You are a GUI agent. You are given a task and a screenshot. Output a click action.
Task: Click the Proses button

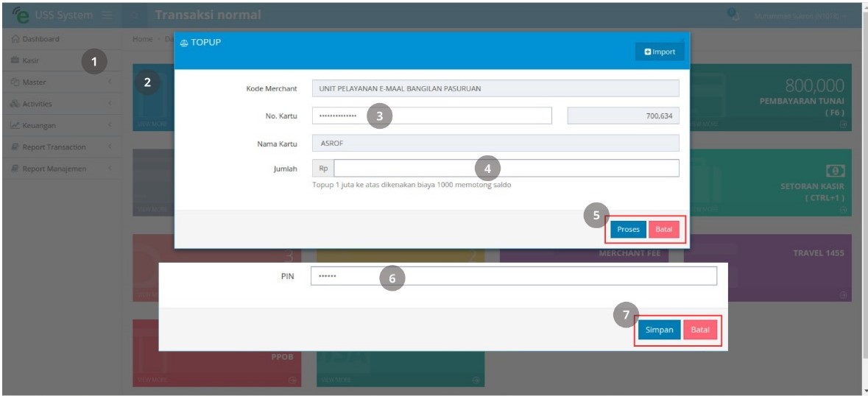coord(628,229)
